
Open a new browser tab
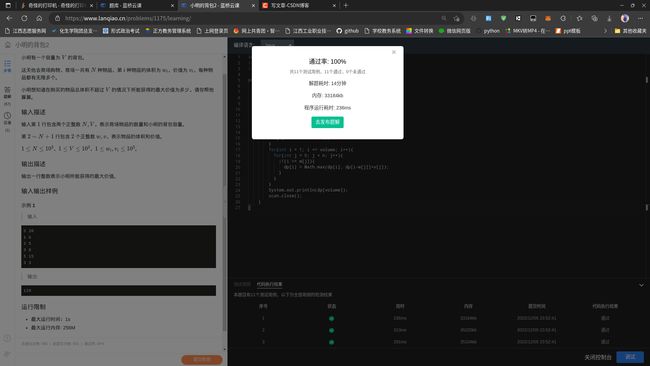coord(346,5)
